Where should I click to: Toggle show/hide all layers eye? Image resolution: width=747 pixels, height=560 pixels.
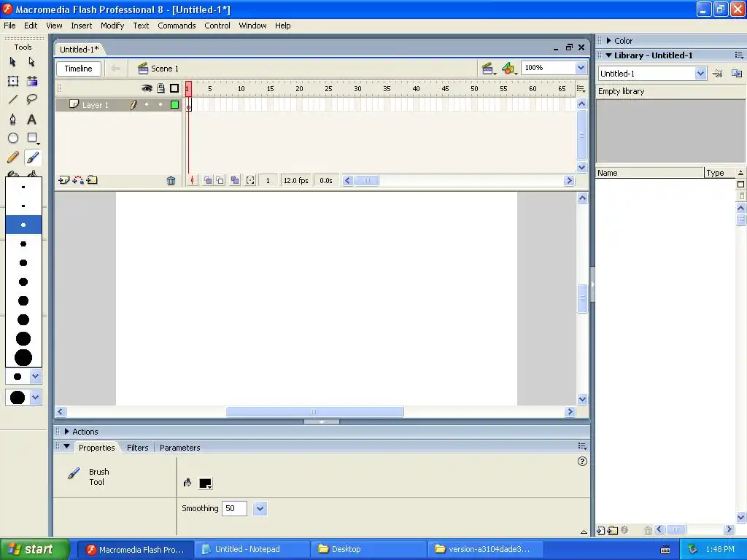[147, 88]
